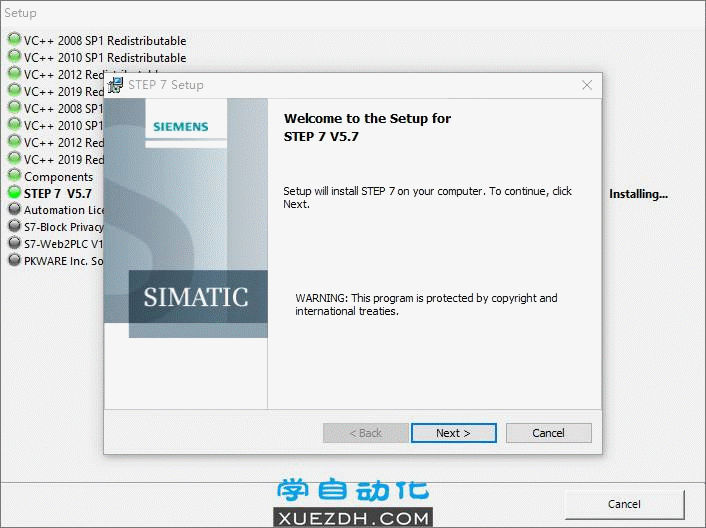Click the Cancel button in the STEP 7 Setup dialog
Screen dimensions: 706x528
[548, 433]
